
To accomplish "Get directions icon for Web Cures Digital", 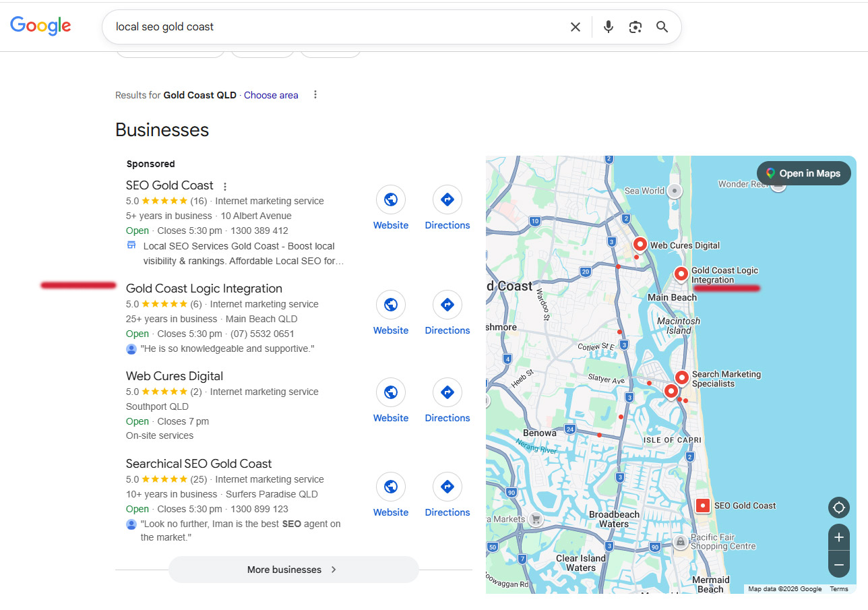I will click(447, 392).
